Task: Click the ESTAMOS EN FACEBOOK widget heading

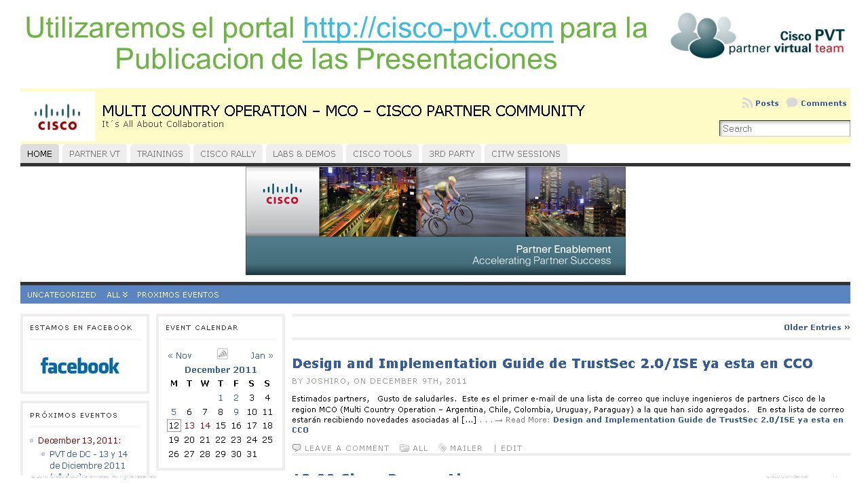Action: pos(81,328)
